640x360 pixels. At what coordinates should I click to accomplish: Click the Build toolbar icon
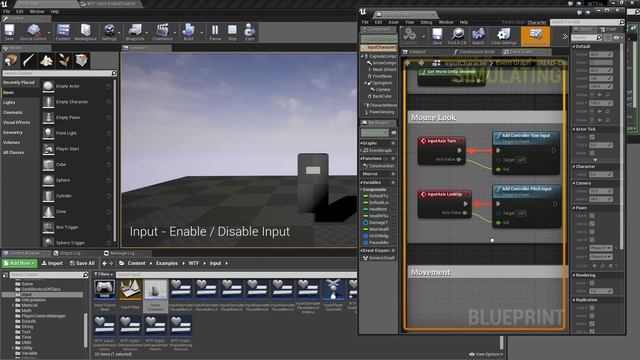(x=188, y=31)
